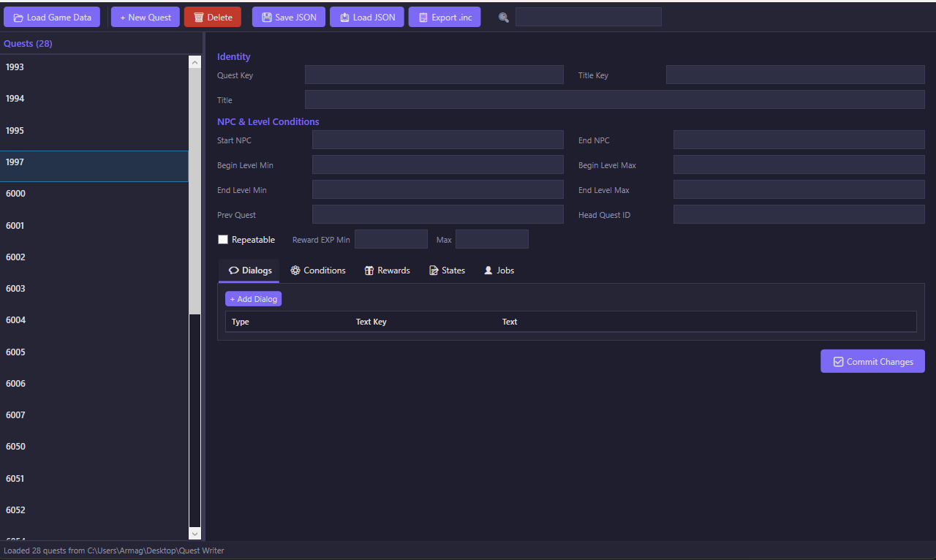Click the Start NPC field
The width and height of the screenshot is (936, 560).
coord(438,140)
